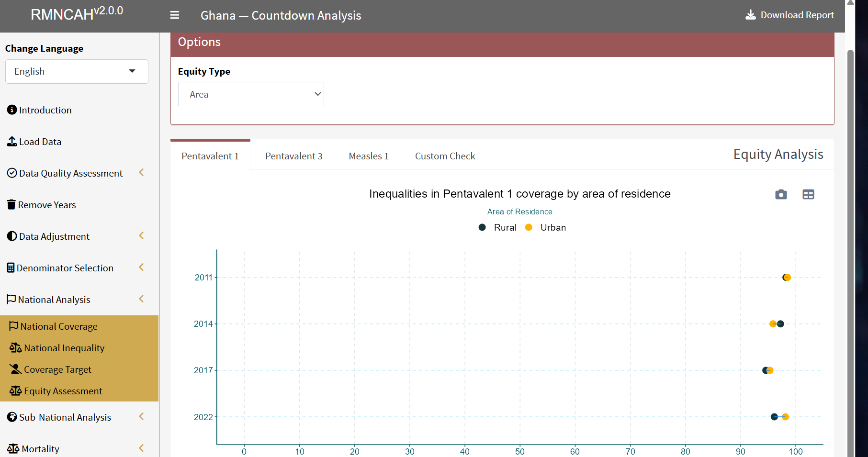
Task: Click the 2022 y-axis label
Action: point(203,417)
